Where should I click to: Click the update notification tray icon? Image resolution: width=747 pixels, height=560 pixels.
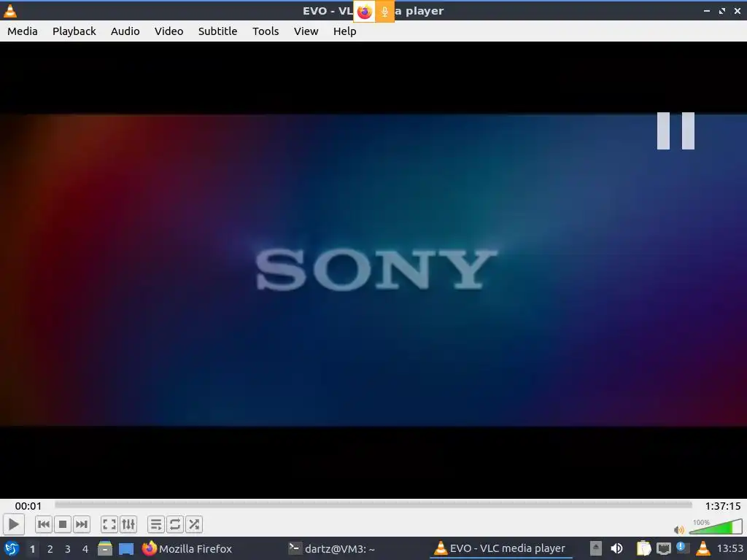(682, 548)
